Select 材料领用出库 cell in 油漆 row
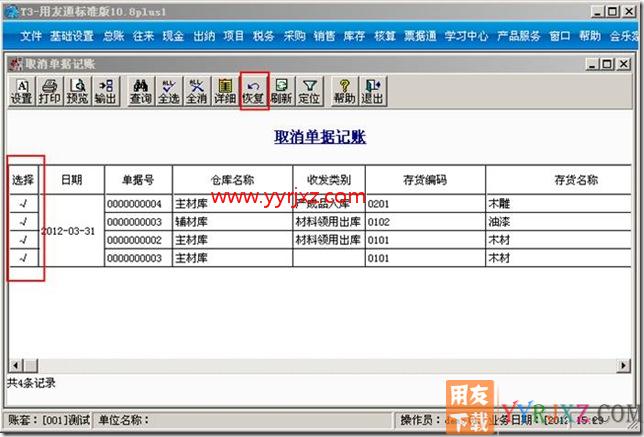The height and width of the screenshot is (437, 644). point(329,222)
